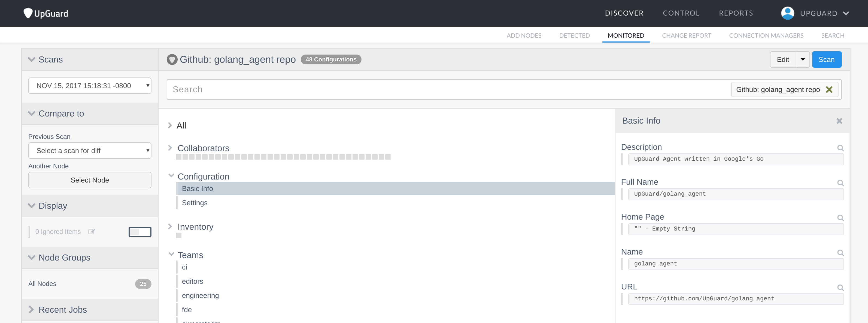This screenshot has width=868, height=323.
Task: Select the engineering team item
Action: 200,296
